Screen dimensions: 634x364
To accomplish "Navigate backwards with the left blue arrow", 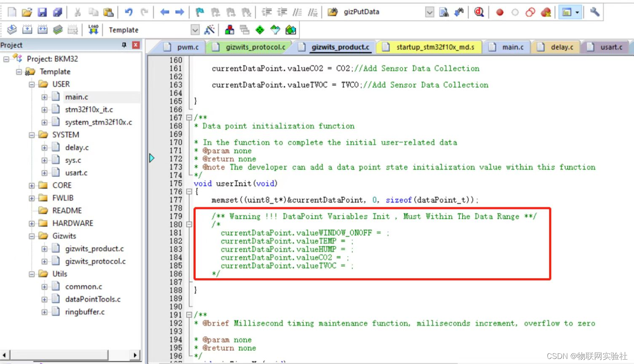I will click(165, 12).
